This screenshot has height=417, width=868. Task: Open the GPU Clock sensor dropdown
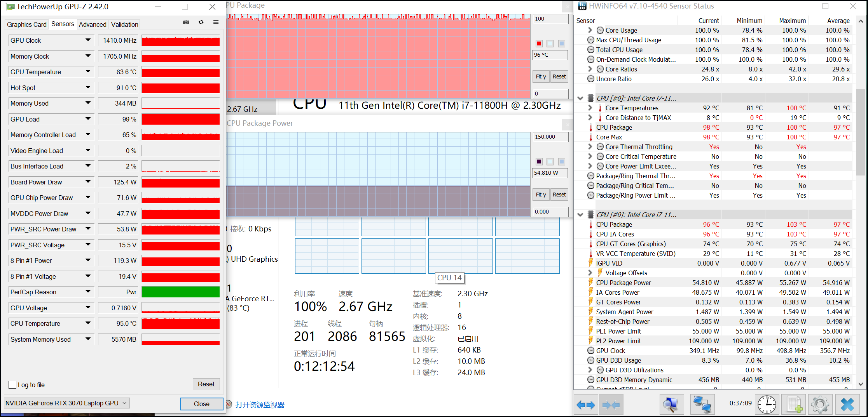tap(88, 40)
